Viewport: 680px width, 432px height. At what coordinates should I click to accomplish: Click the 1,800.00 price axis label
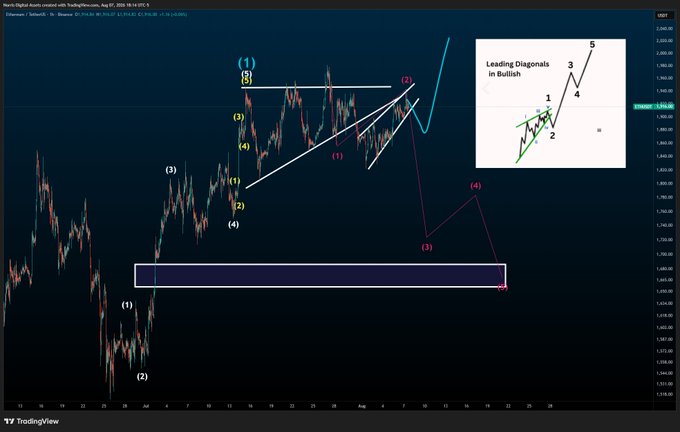tap(664, 184)
